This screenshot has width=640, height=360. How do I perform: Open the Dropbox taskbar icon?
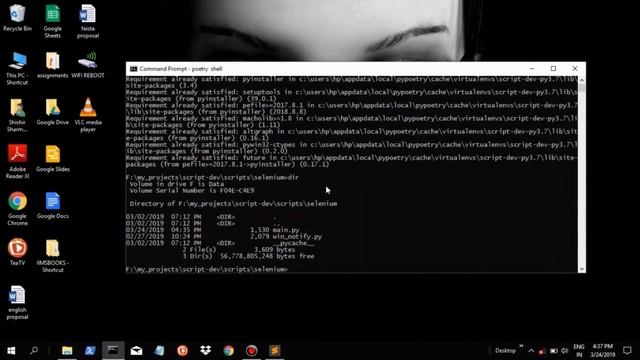tap(205, 350)
